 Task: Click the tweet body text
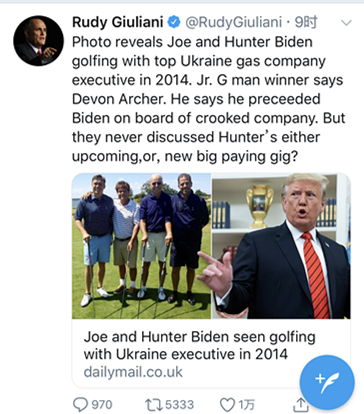(208, 99)
